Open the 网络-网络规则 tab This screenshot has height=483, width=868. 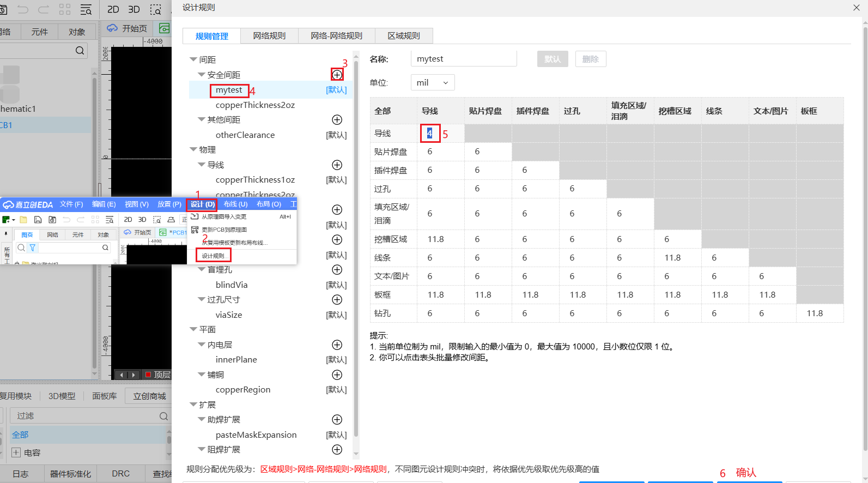pyautogui.click(x=336, y=35)
